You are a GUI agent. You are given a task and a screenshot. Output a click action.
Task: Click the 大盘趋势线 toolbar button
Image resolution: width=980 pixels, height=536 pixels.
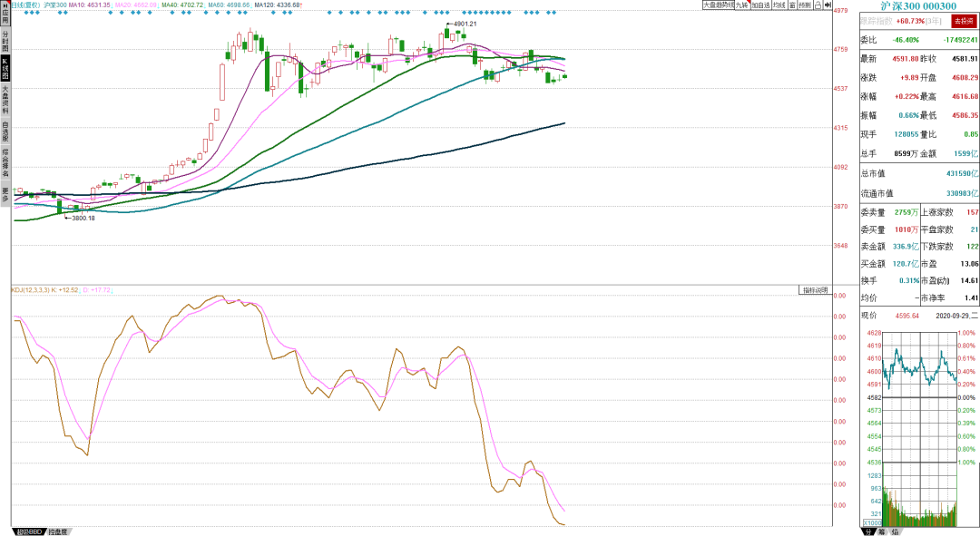click(718, 5)
